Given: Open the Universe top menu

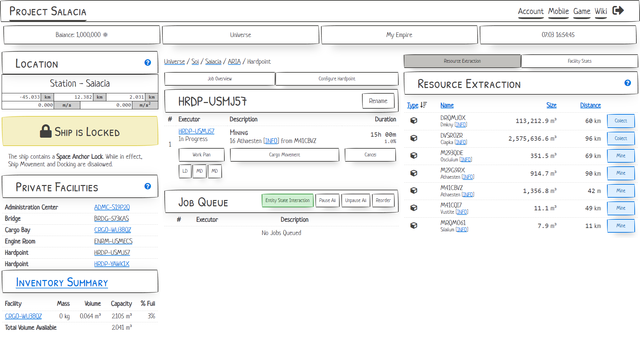Looking at the screenshot, I should tap(240, 35).
